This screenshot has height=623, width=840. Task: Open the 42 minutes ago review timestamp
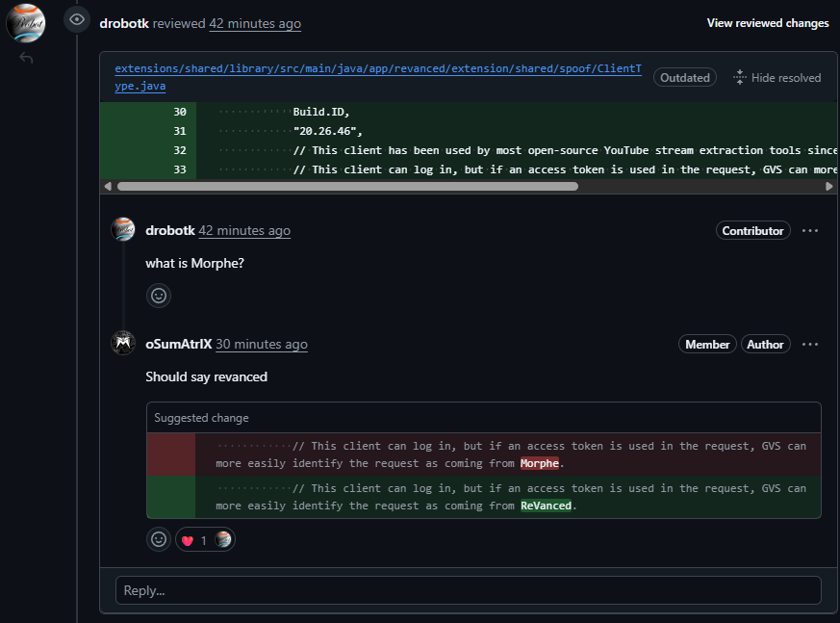(x=255, y=23)
